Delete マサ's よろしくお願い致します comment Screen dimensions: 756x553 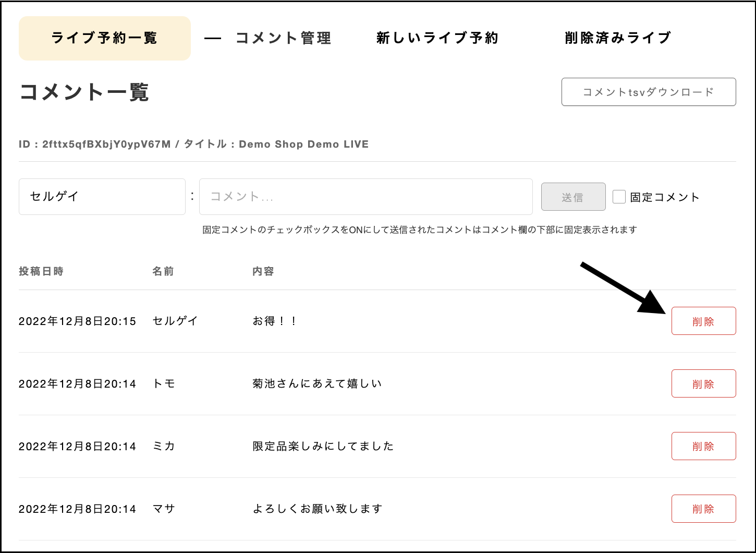tap(703, 509)
